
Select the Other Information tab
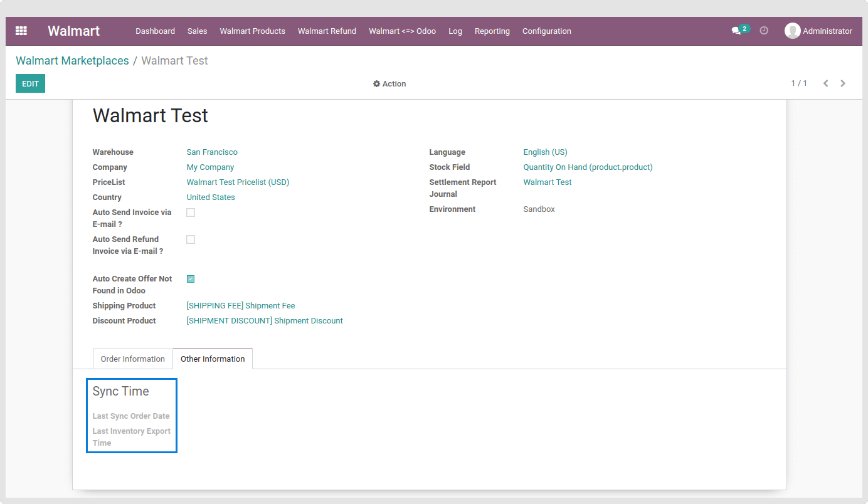[213, 359]
